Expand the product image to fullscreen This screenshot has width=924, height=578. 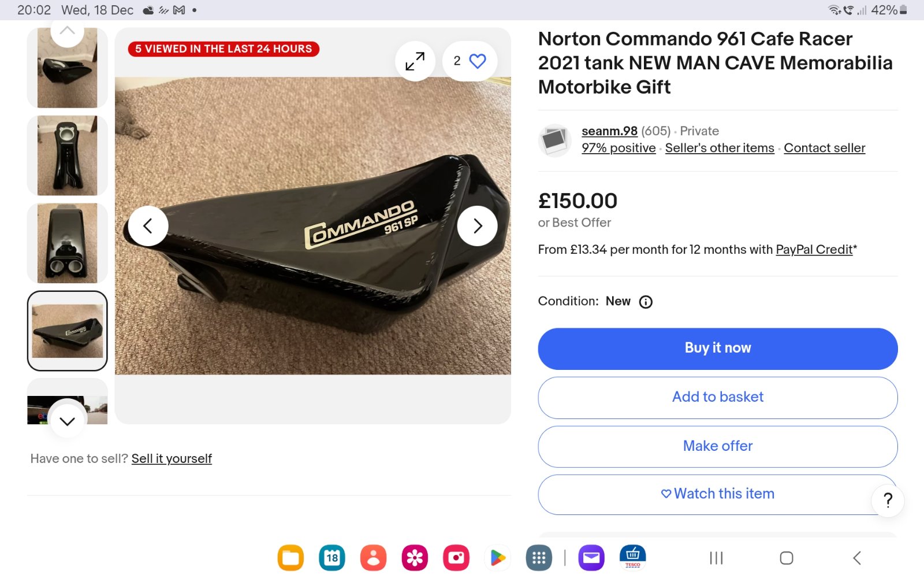tap(415, 61)
